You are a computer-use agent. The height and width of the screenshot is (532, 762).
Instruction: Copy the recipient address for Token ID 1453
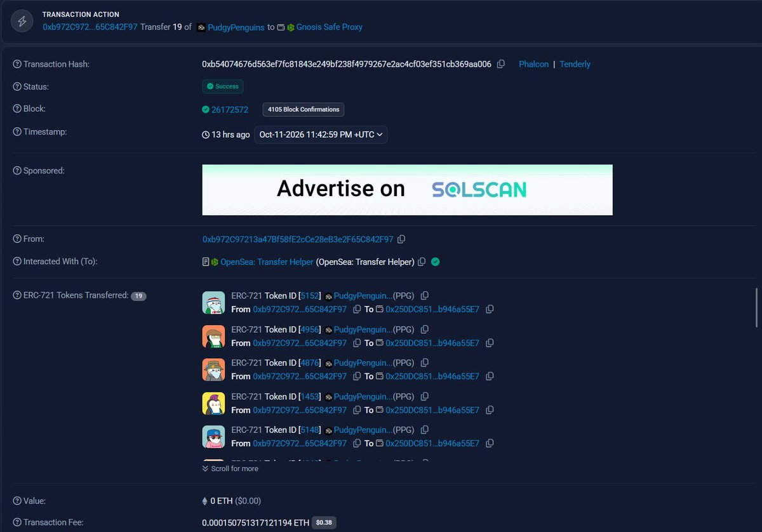(x=490, y=410)
